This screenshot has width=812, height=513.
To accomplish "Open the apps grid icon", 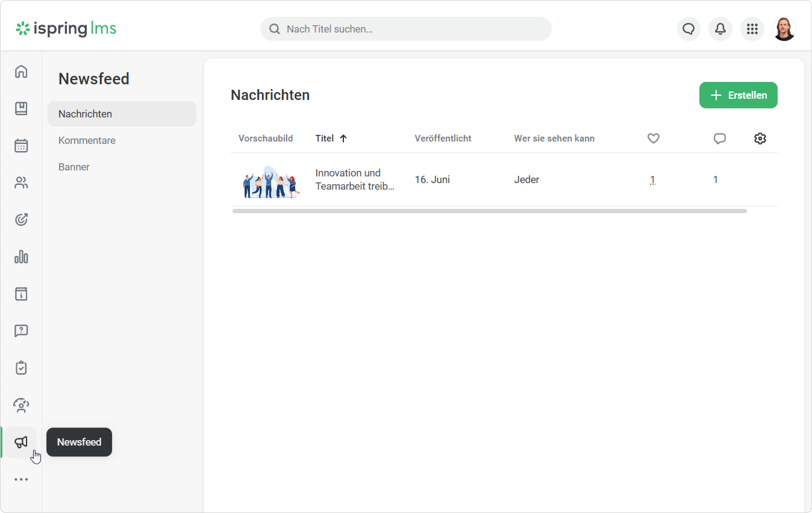I will click(x=752, y=29).
